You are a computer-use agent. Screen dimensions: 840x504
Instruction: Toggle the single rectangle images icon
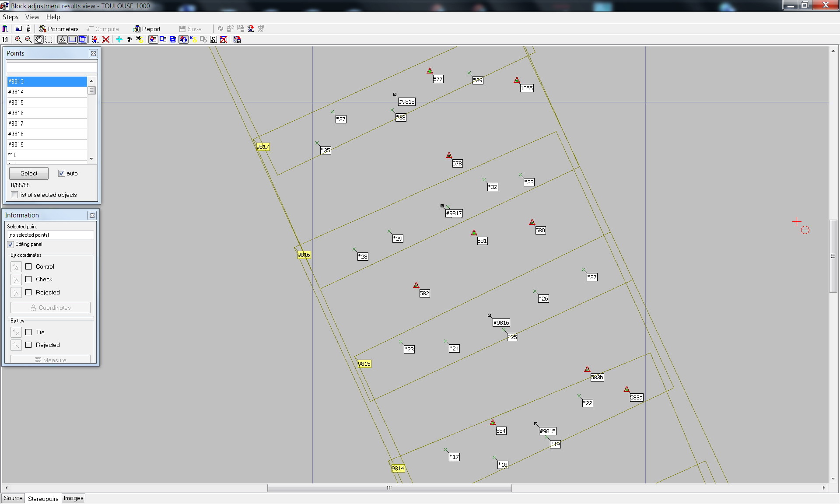pyautogui.click(x=72, y=39)
